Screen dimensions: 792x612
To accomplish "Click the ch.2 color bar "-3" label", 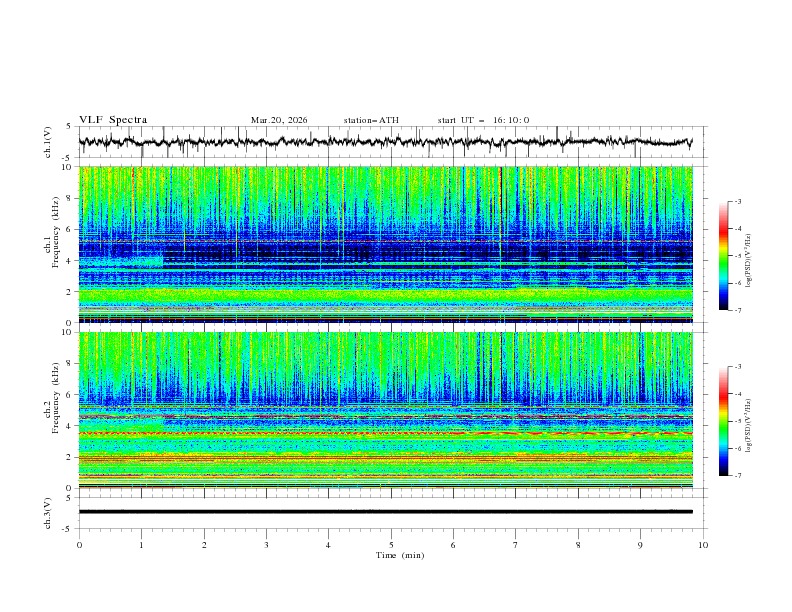I will [x=738, y=367].
